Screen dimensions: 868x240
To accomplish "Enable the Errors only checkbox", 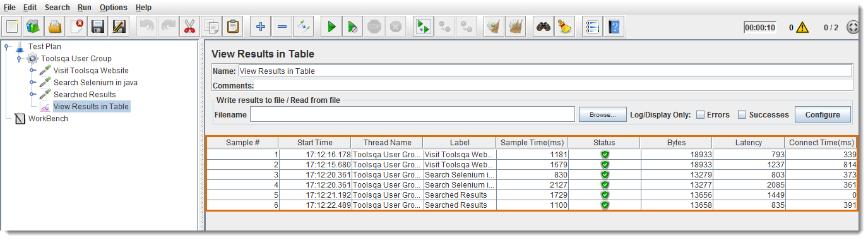I will pyautogui.click(x=700, y=115).
